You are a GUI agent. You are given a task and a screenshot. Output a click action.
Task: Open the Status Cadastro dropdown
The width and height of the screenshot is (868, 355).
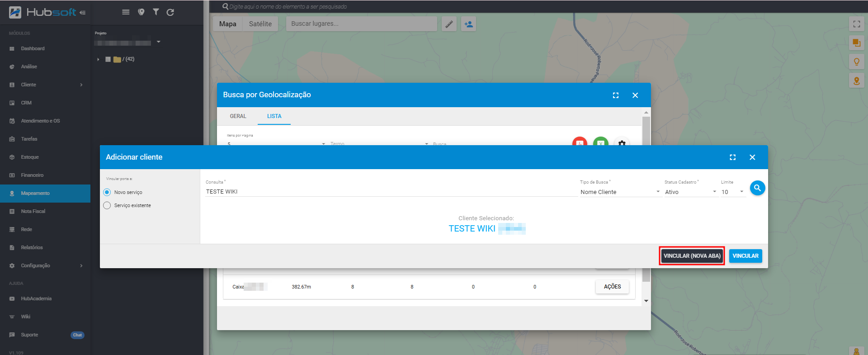pos(690,192)
